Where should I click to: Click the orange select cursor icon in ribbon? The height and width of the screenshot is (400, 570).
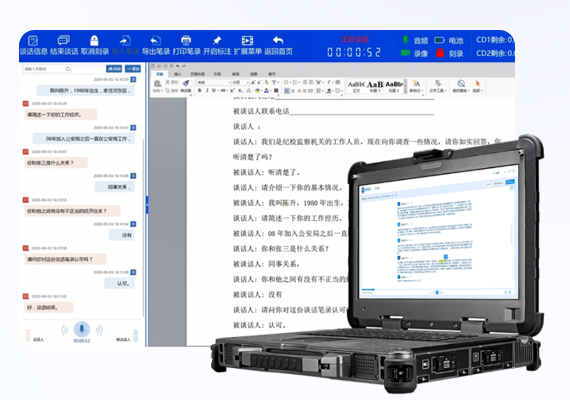coord(478,84)
